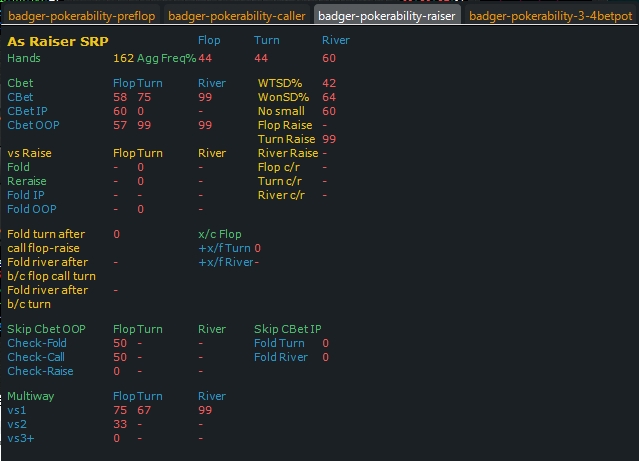The width and height of the screenshot is (639, 461).
Task: Click the Multiway section heading
Action: (33, 396)
